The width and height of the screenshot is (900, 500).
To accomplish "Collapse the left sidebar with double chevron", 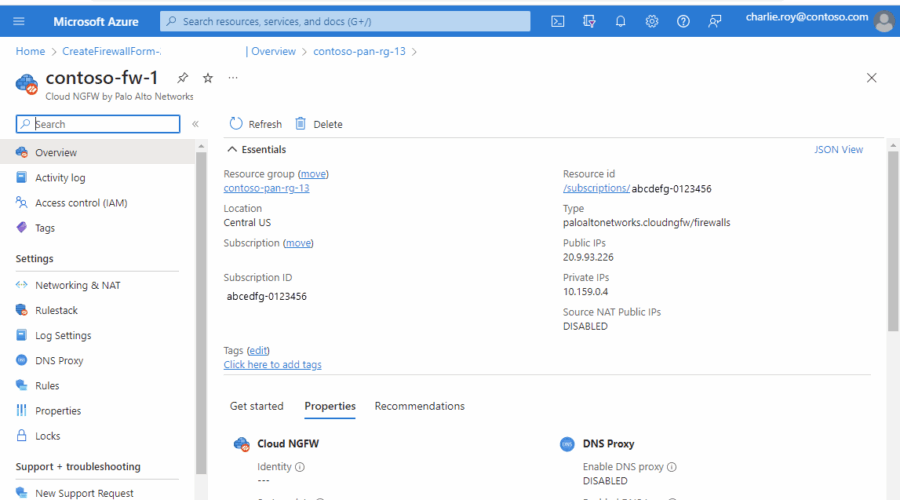I will point(195,124).
